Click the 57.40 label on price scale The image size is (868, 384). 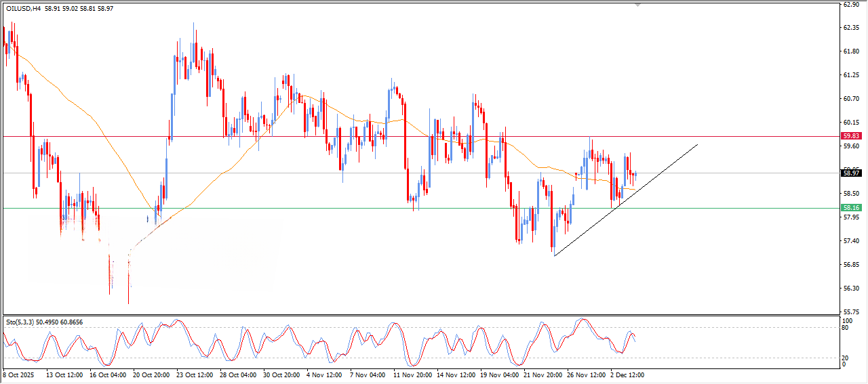click(850, 241)
